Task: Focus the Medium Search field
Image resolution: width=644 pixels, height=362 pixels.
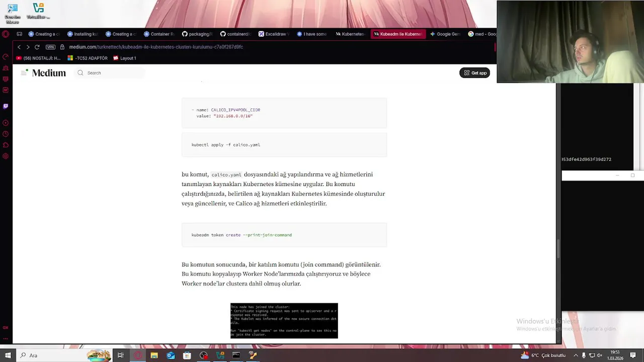Action: 111,73
